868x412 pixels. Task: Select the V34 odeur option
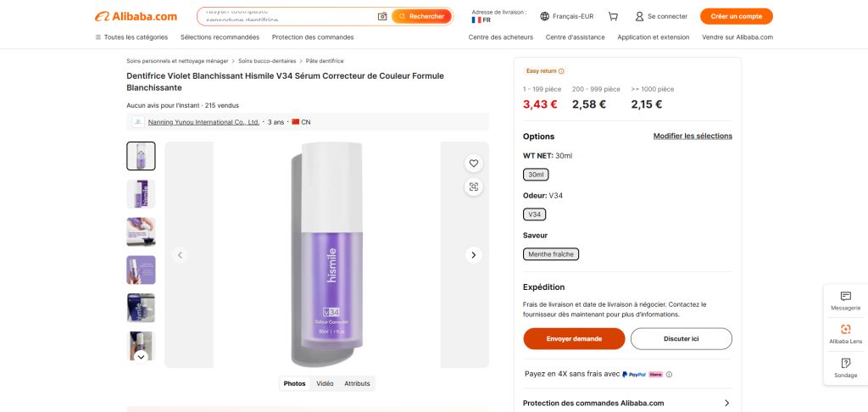[535, 214]
